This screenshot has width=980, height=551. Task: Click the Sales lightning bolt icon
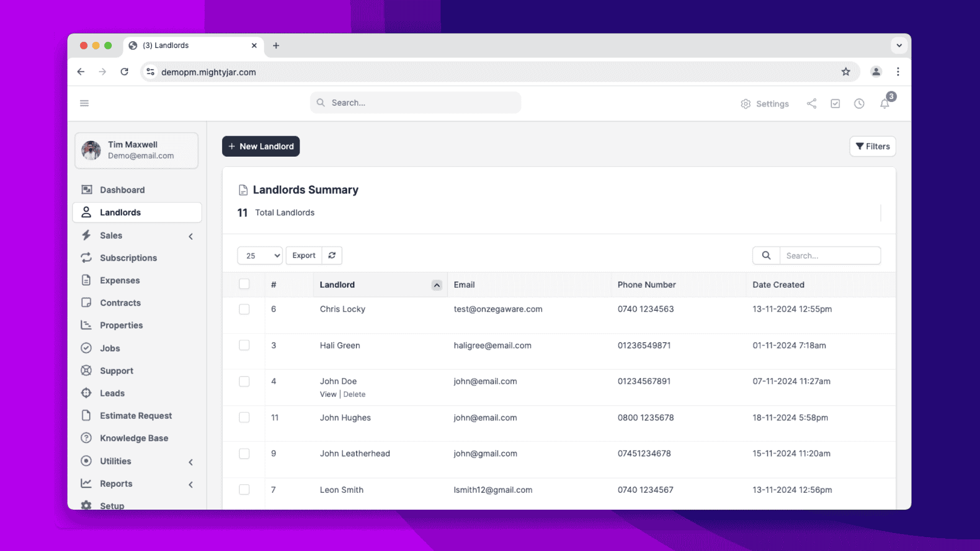[86, 235]
